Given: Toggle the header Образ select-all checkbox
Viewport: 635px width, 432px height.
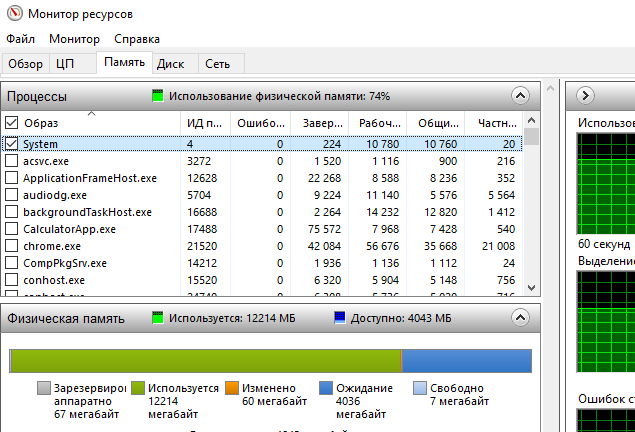Looking at the screenshot, I should click(x=11, y=123).
